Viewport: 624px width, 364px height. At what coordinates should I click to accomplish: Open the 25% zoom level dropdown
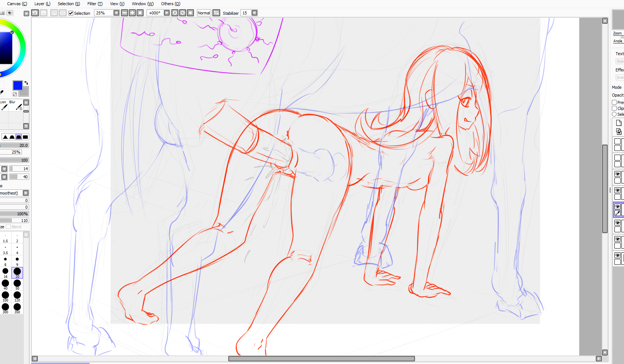116,13
